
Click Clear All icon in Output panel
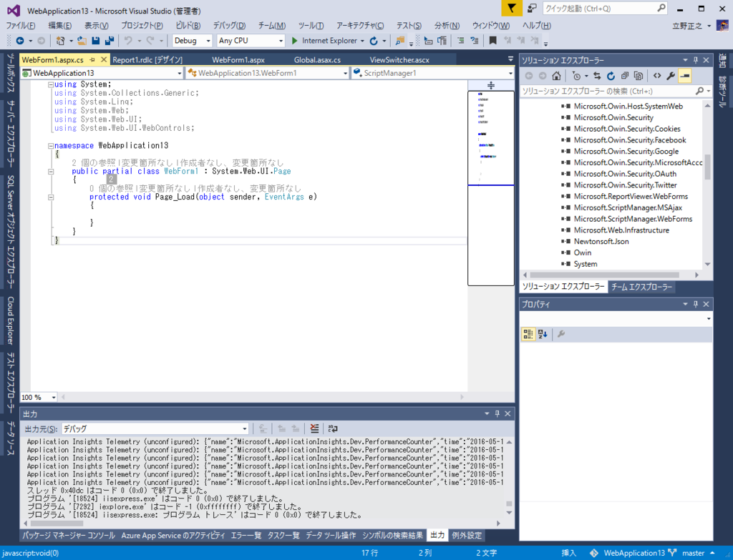315,428
